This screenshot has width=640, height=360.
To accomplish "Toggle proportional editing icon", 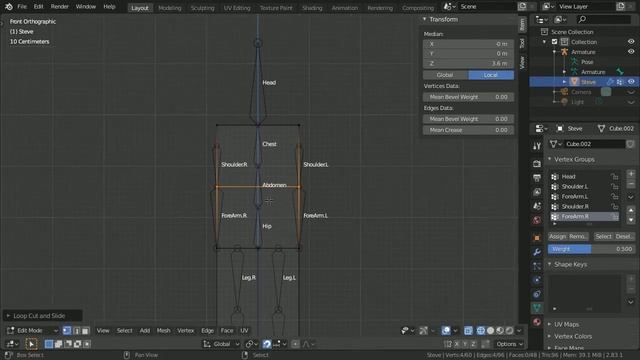I will coord(295,344).
